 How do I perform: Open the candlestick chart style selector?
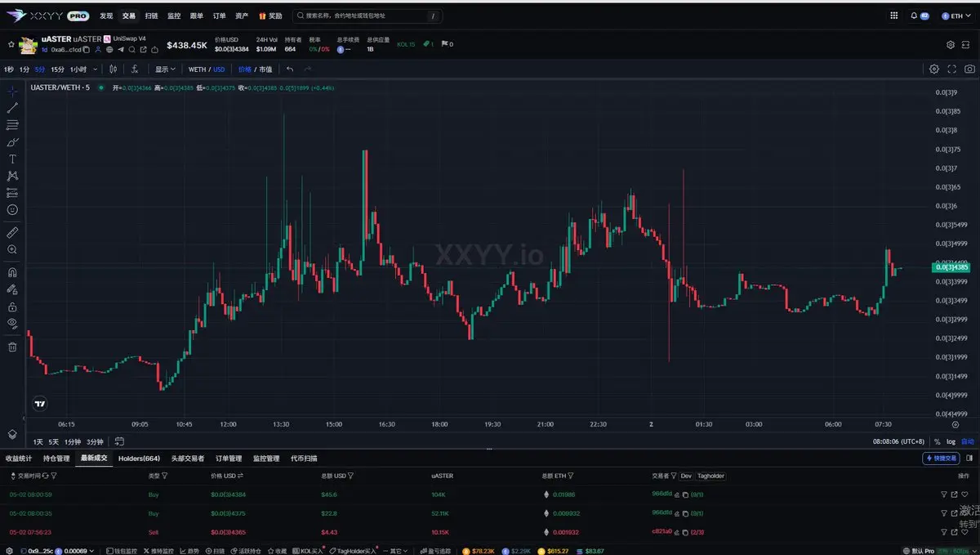[114, 69]
